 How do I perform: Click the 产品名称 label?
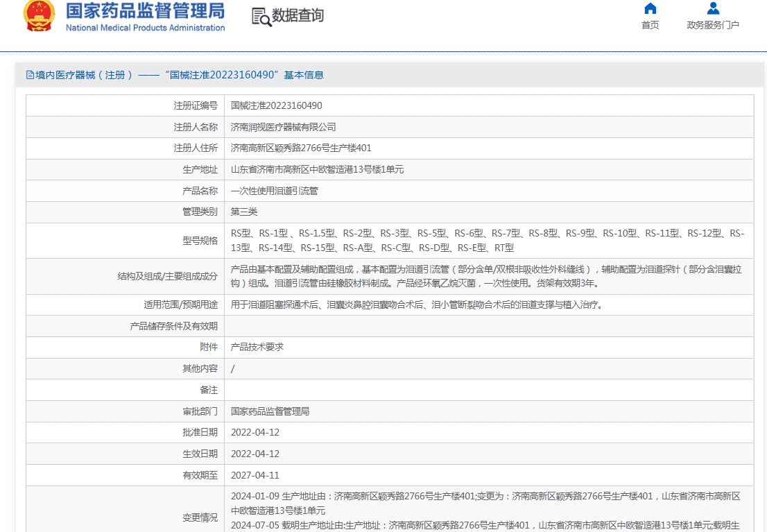(200, 191)
